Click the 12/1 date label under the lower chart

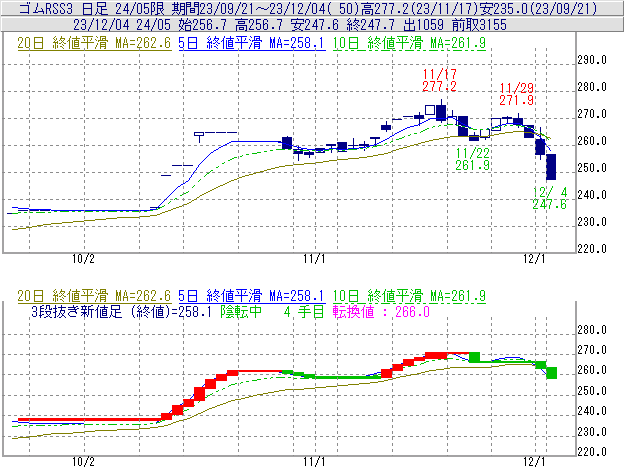[534, 461]
